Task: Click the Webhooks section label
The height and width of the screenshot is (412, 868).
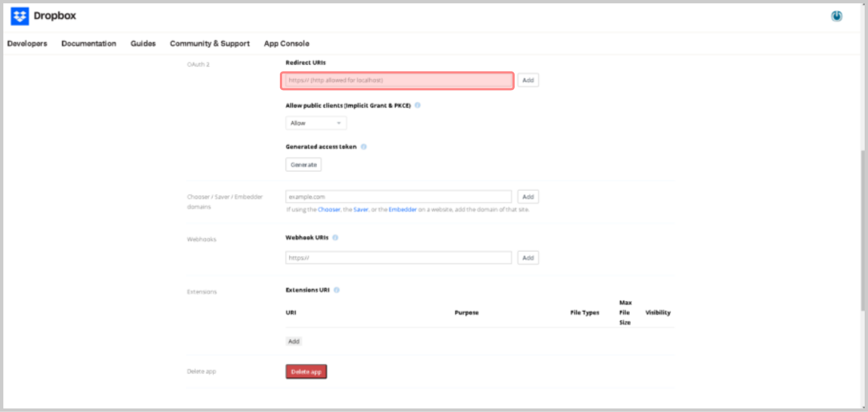Action: 201,240
